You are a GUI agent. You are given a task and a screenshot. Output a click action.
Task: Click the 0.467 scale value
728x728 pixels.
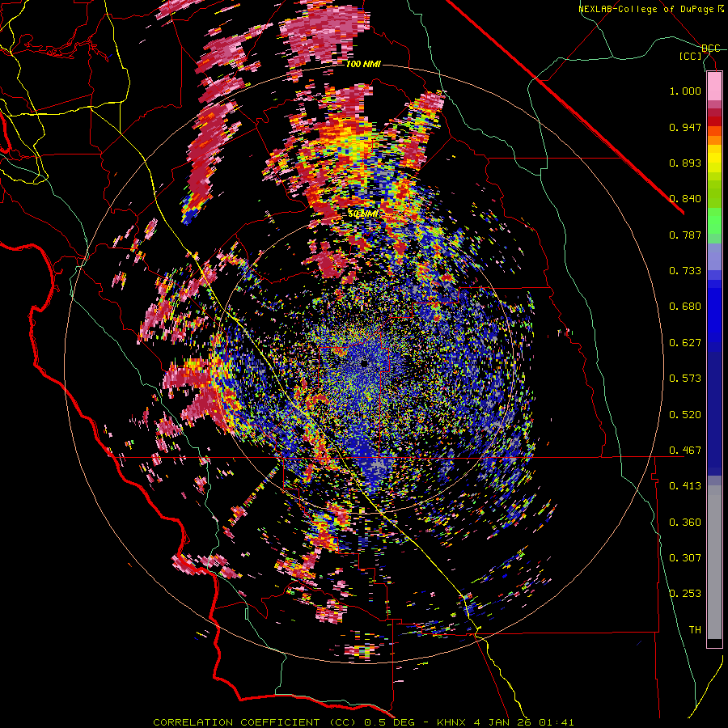click(x=685, y=451)
